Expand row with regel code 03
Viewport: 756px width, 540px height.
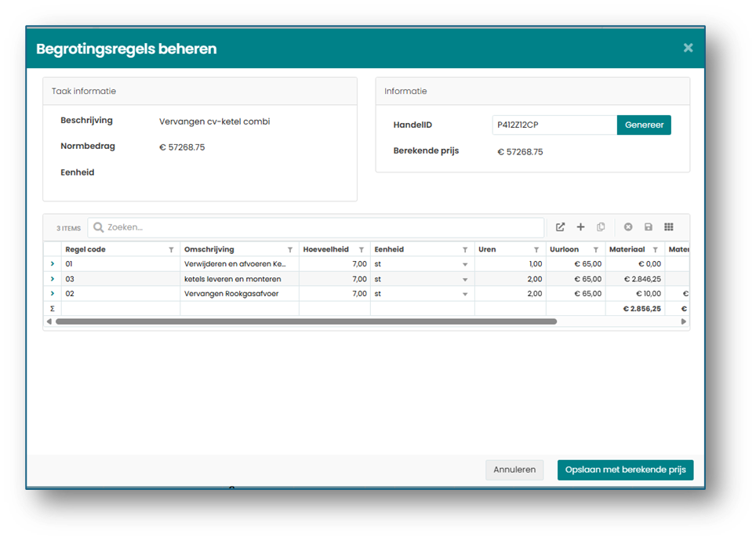[53, 279]
